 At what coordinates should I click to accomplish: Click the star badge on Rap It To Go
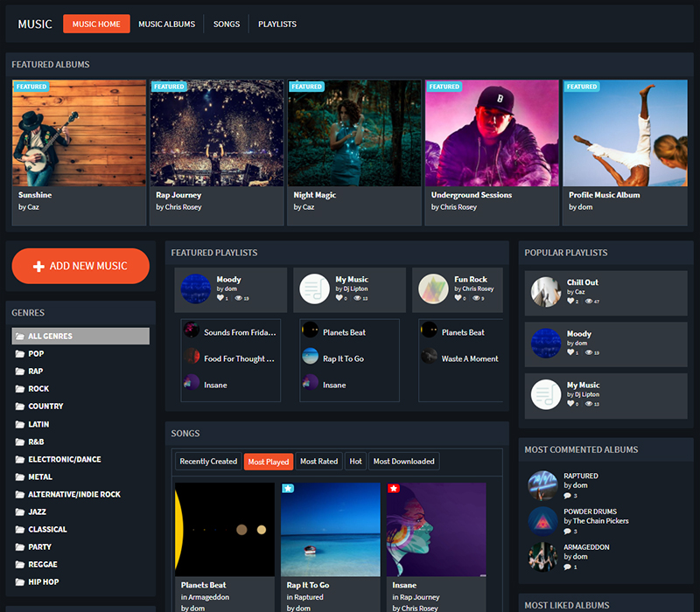[x=288, y=489]
